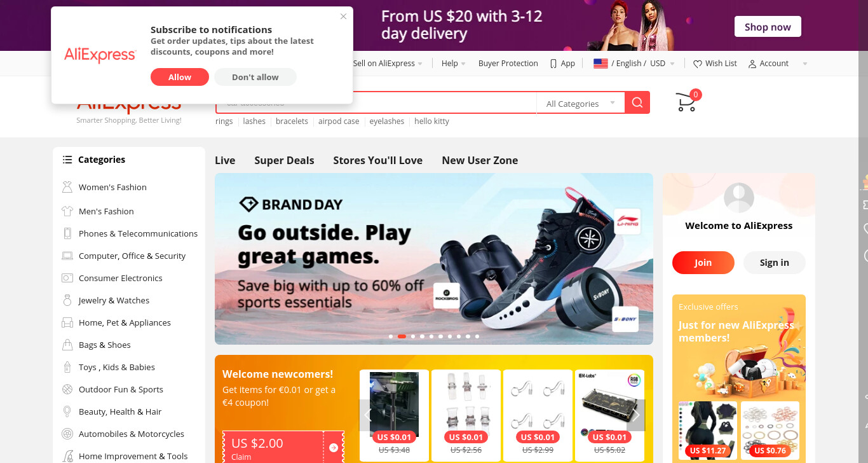Open the New User Zone tab
Viewport: 868px width, 463px height.
480,160
